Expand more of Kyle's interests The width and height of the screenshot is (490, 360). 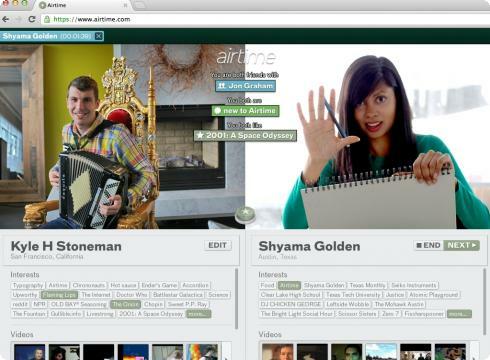tap(198, 314)
